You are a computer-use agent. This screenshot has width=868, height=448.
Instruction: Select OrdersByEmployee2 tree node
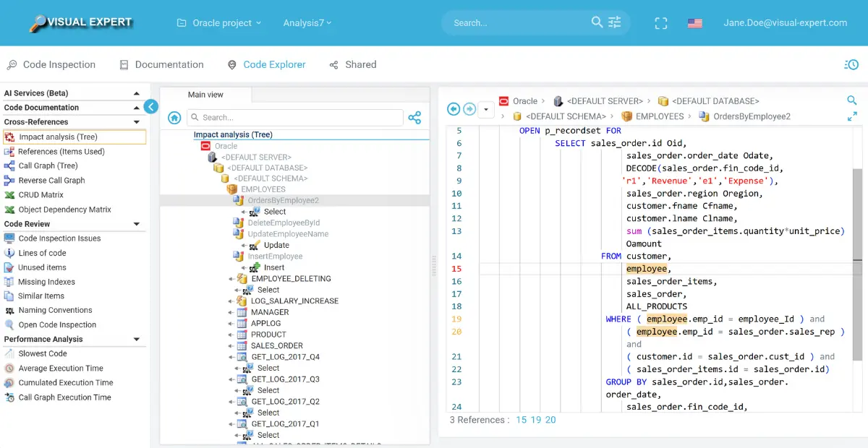[283, 200]
